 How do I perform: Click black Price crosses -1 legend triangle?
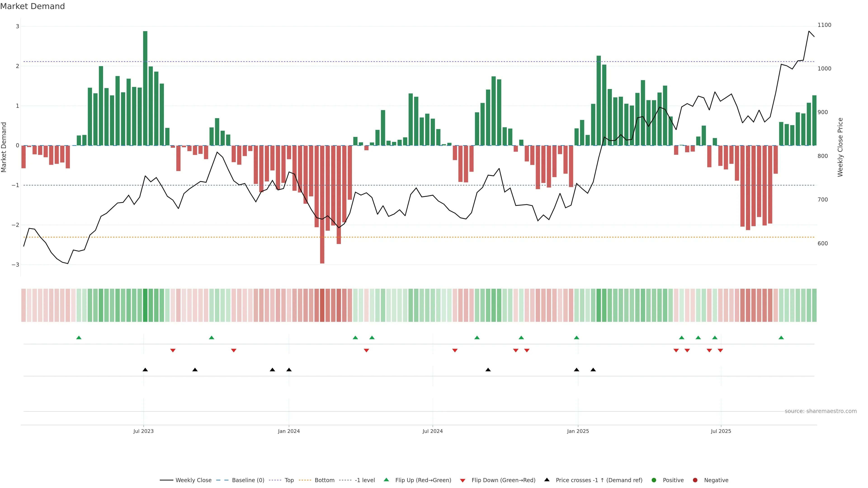(x=547, y=480)
